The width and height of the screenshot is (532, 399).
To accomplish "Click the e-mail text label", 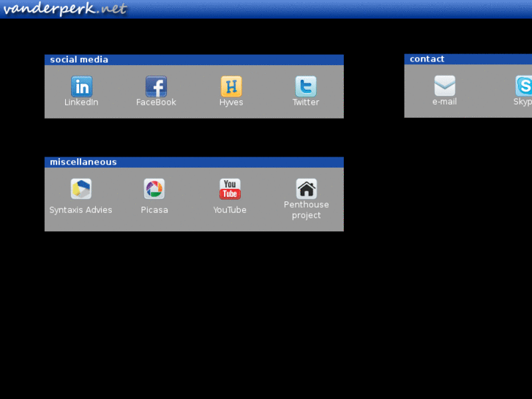I will click(444, 102).
